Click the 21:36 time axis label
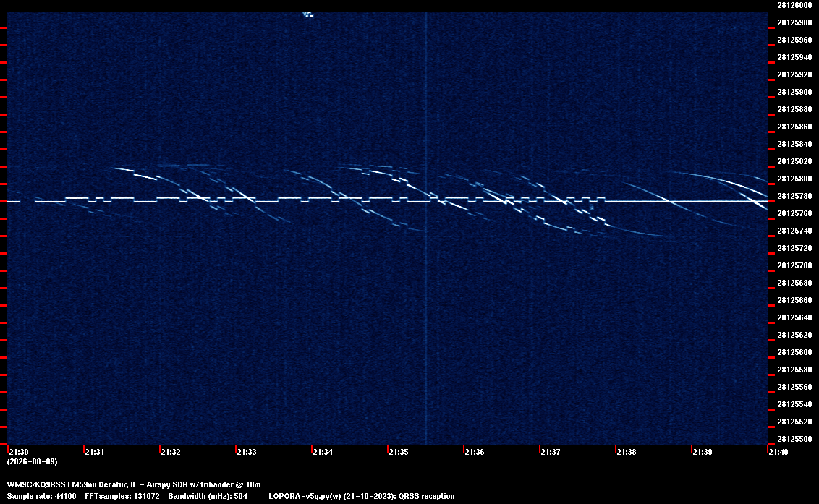The image size is (819, 504). (x=475, y=452)
